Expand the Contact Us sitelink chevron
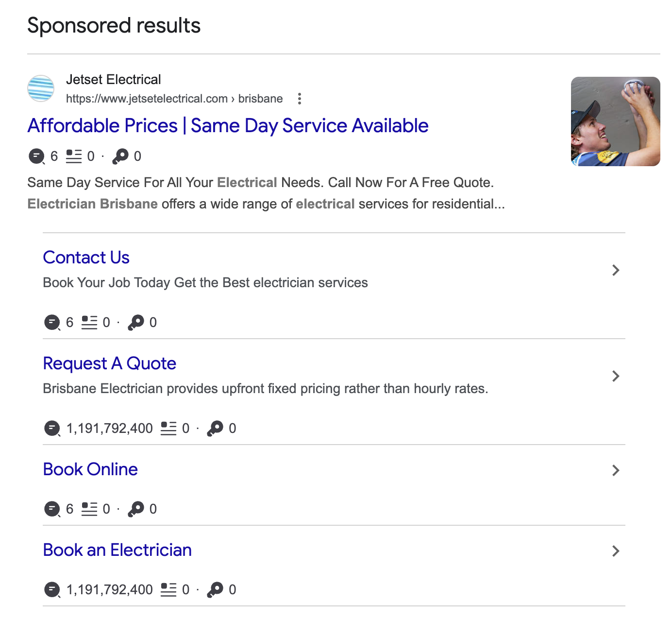Image resolution: width=672 pixels, height=620 pixels. [x=616, y=270]
